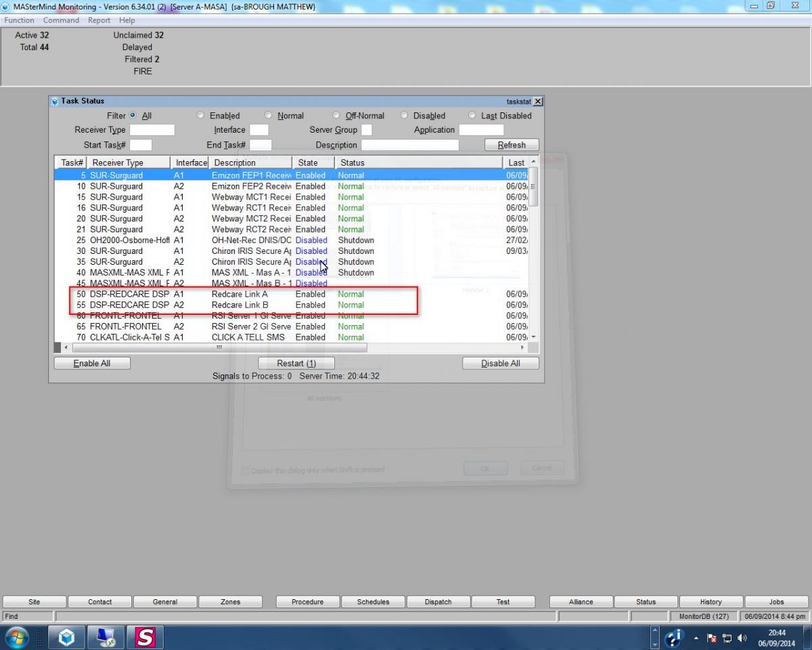Open the network tray icon
The height and width of the screenshot is (650, 812).
tap(728, 638)
